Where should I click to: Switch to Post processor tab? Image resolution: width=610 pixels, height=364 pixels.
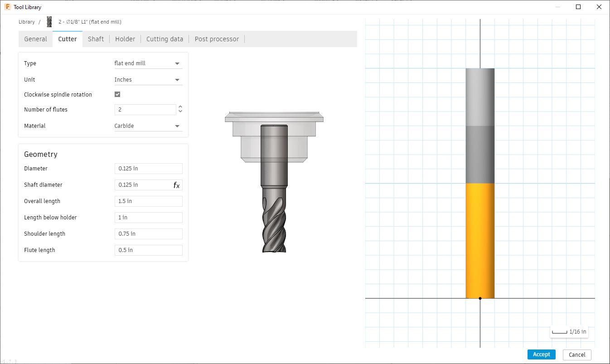click(217, 39)
